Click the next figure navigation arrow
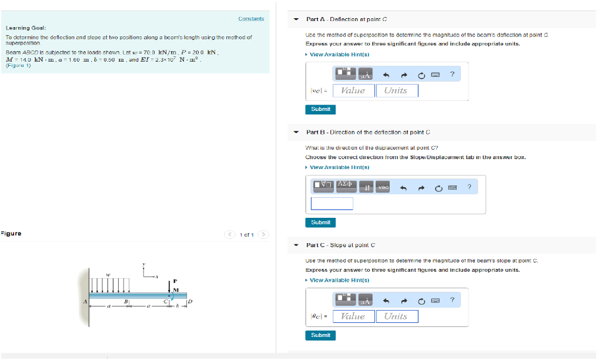Image resolution: width=602 pixels, height=364 pixels. click(x=263, y=234)
